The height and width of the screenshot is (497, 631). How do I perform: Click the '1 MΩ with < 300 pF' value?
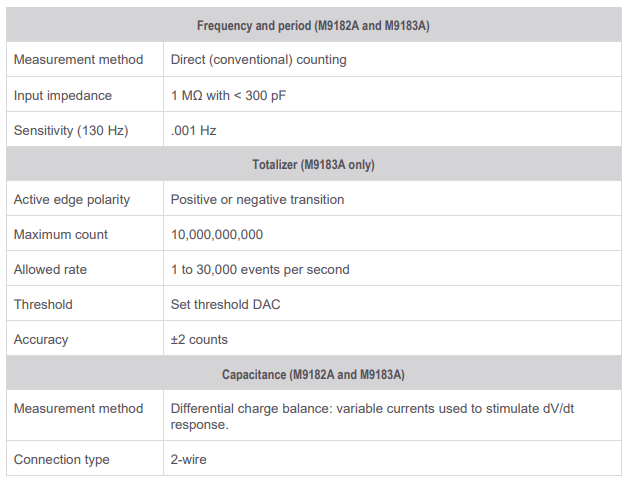tap(230, 95)
